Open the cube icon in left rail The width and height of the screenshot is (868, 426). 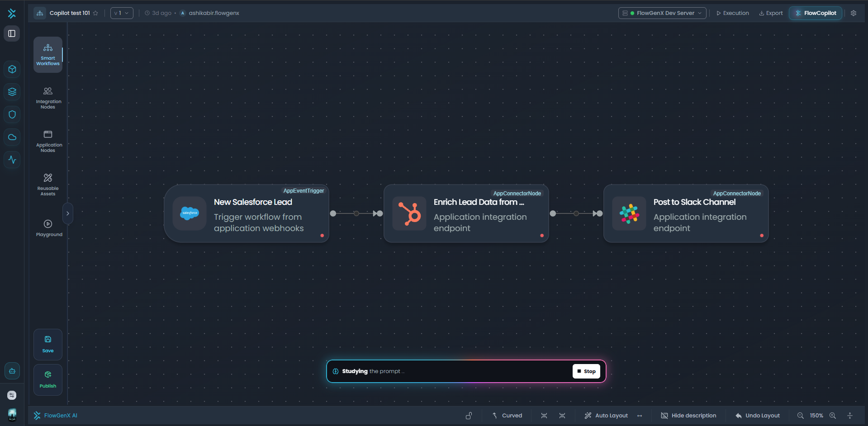click(12, 69)
